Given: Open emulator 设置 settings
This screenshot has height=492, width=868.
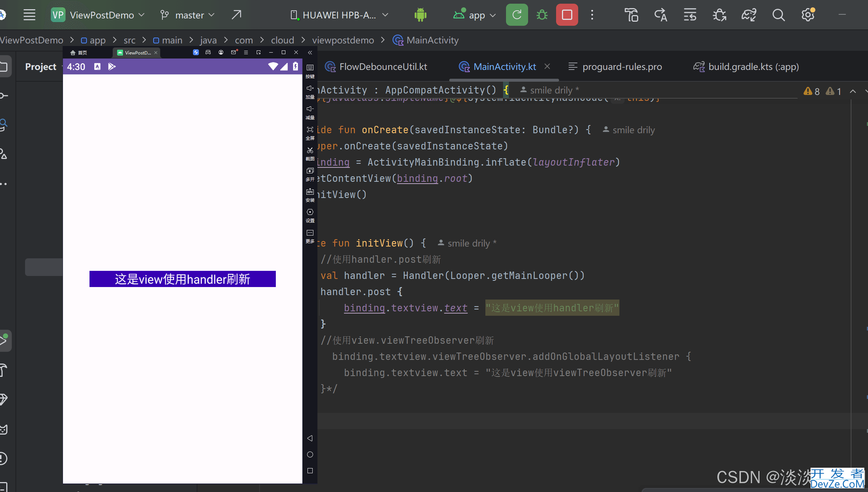Looking at the screenshot, I should (x=310, y=216).
